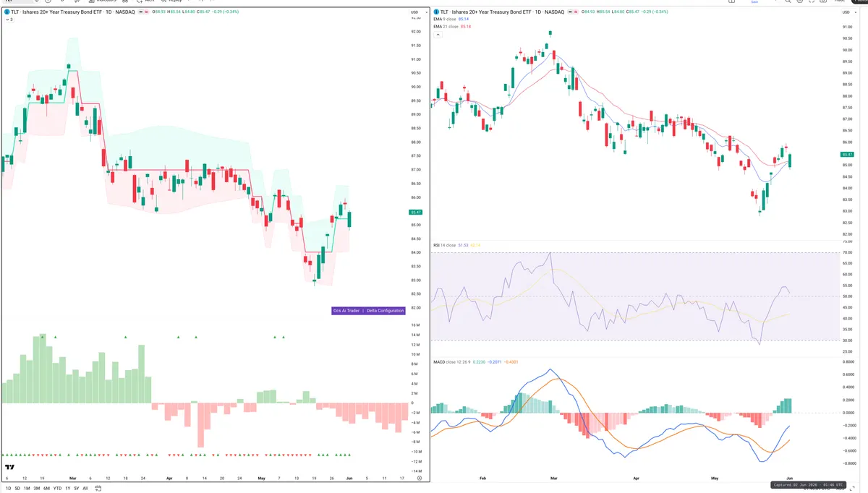This screenshot has height=493, width=868.
Task: Set time range to 1Y
Action: pyautogui.click(x=68, y=488)
